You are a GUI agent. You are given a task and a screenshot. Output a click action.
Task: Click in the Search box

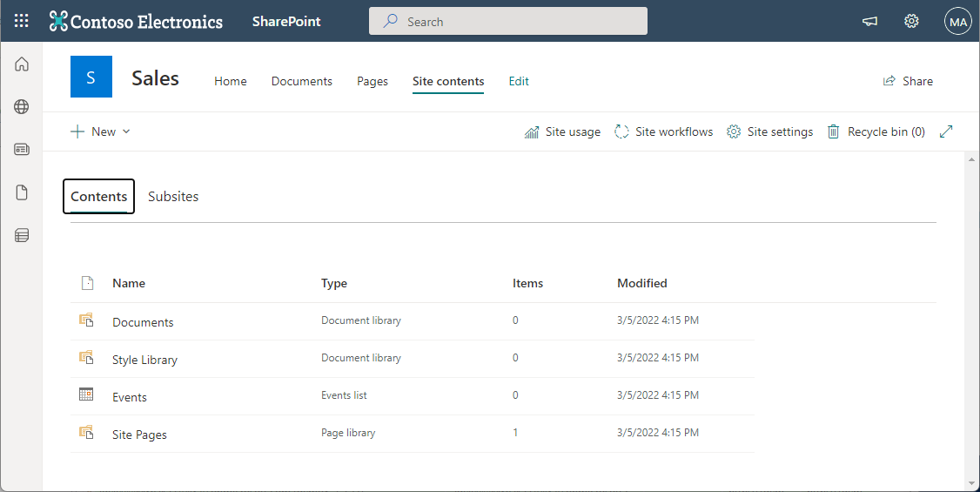click(x=507, y=22)
